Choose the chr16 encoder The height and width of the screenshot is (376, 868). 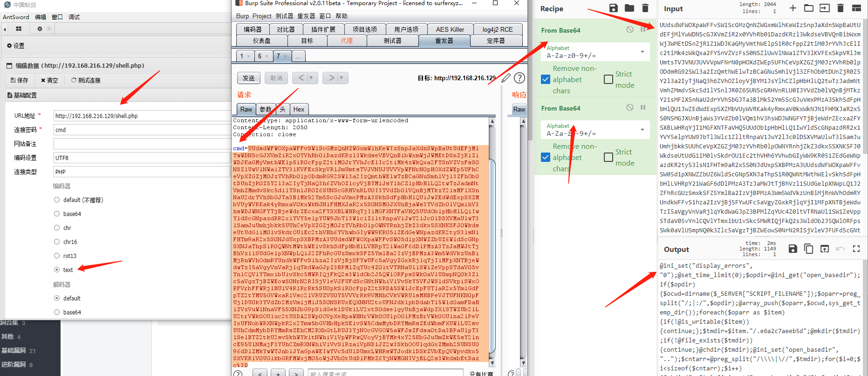pyautogui.click(x=57, y=242)
